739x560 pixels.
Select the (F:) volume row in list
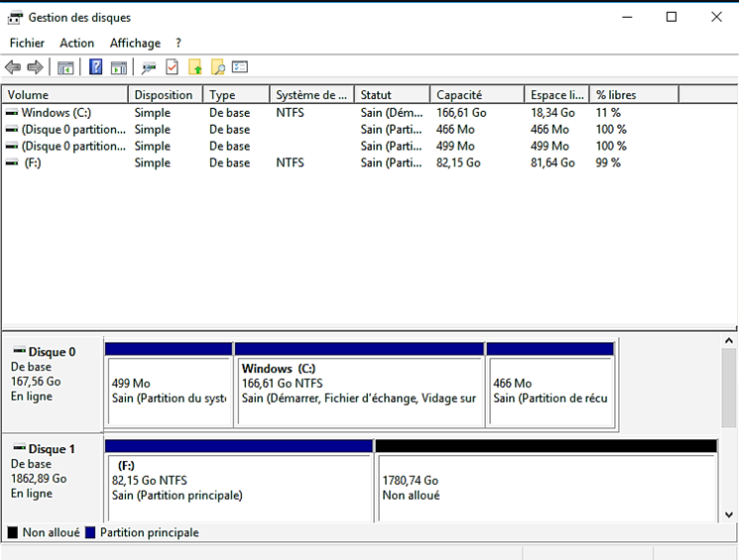[x=33, y=163]
